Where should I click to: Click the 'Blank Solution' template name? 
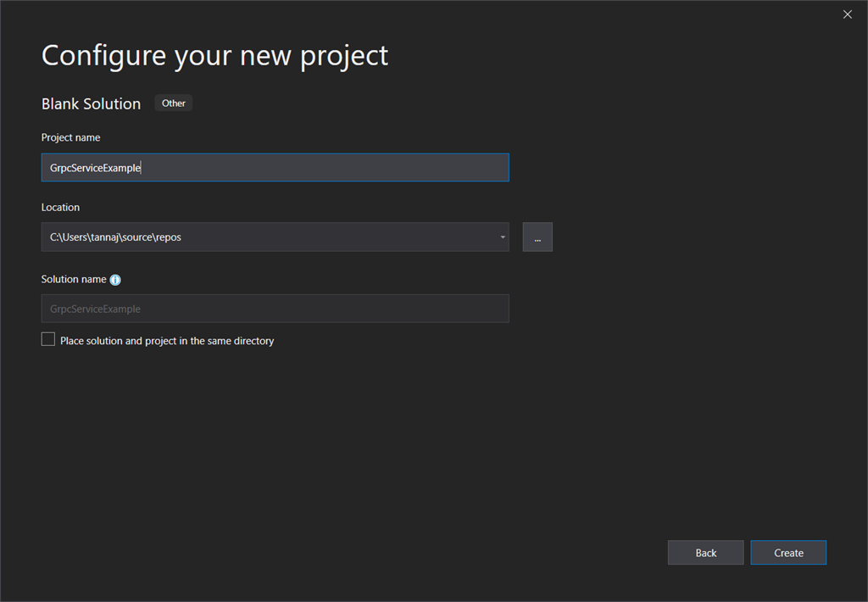pyautogui.click(x=91, y=103)
